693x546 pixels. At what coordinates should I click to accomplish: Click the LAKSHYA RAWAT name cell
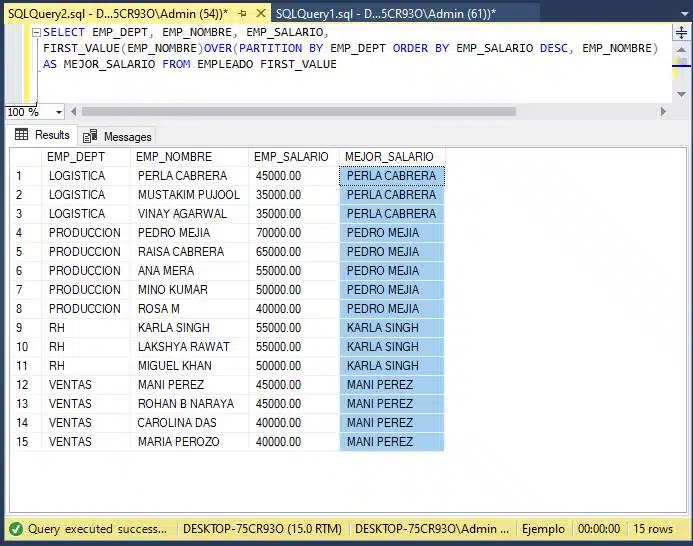coord(189,347)
